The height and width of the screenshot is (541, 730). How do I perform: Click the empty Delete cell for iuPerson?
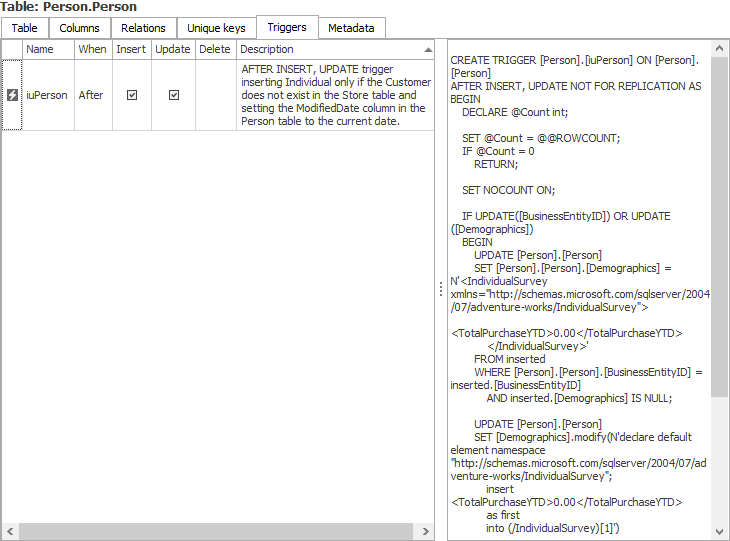tap(215, 95)
